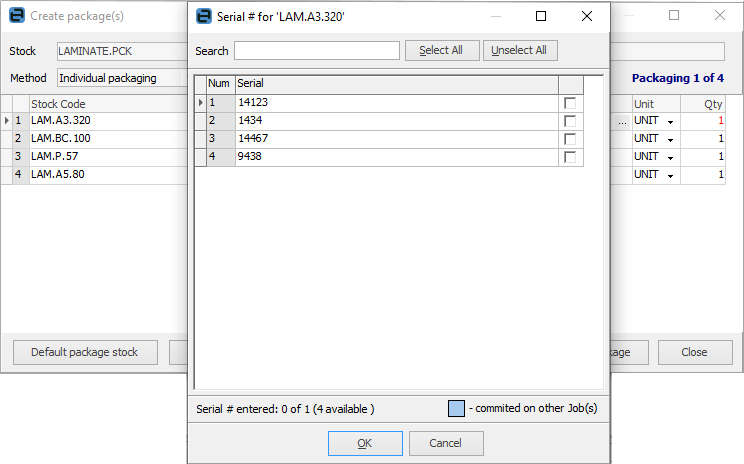The image size is (744, 464).
Task: Click the Stock Code column header
Action: tap(109, 104)
